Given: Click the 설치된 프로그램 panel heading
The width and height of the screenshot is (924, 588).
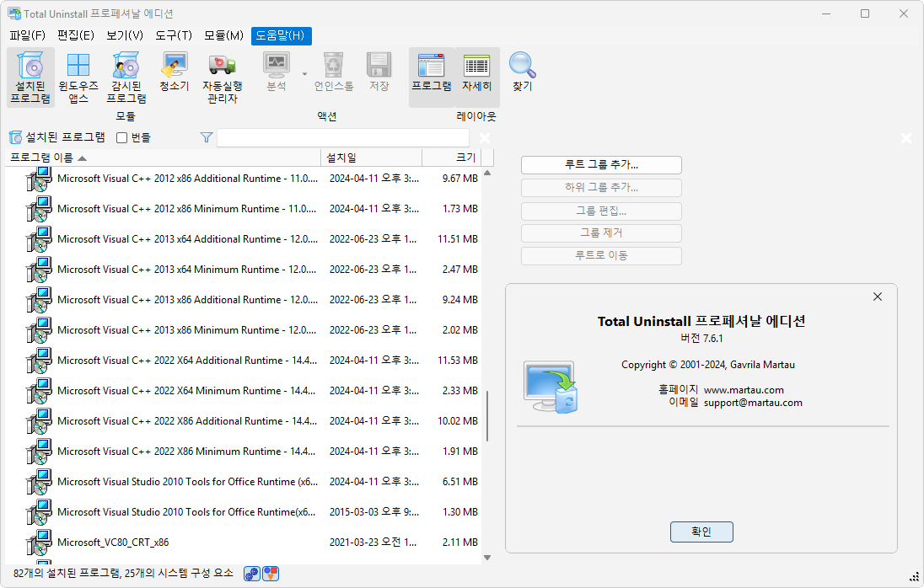Looking at the screenshot, I should coord(66,137).
